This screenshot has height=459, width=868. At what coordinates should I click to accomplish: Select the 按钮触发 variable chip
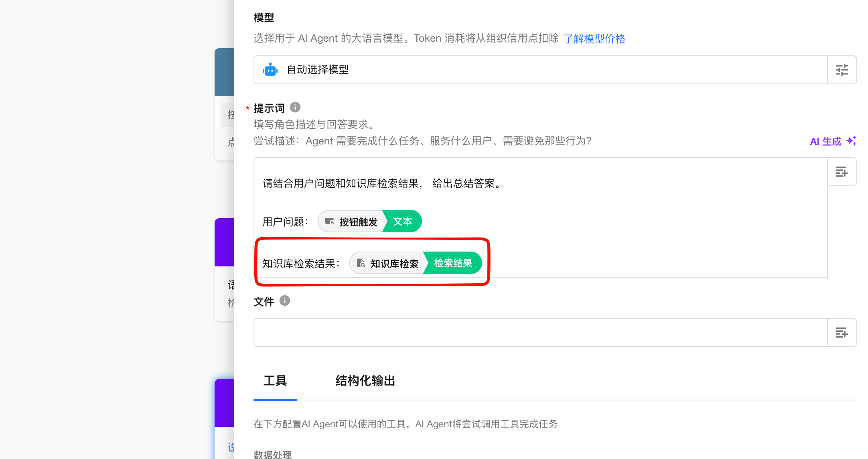[358, 221]
